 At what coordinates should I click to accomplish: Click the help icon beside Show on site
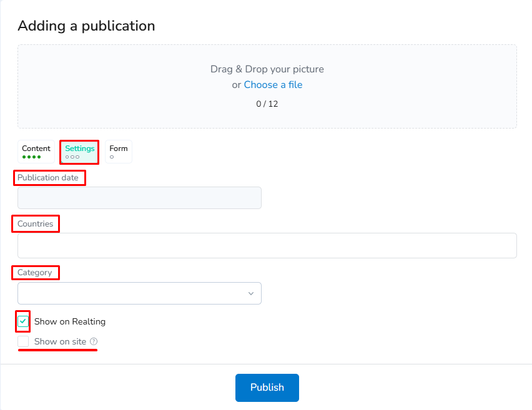click(94, 341)
